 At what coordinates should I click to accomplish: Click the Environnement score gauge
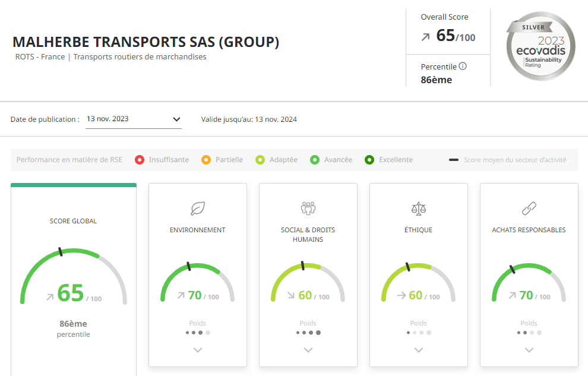(198, 282)
